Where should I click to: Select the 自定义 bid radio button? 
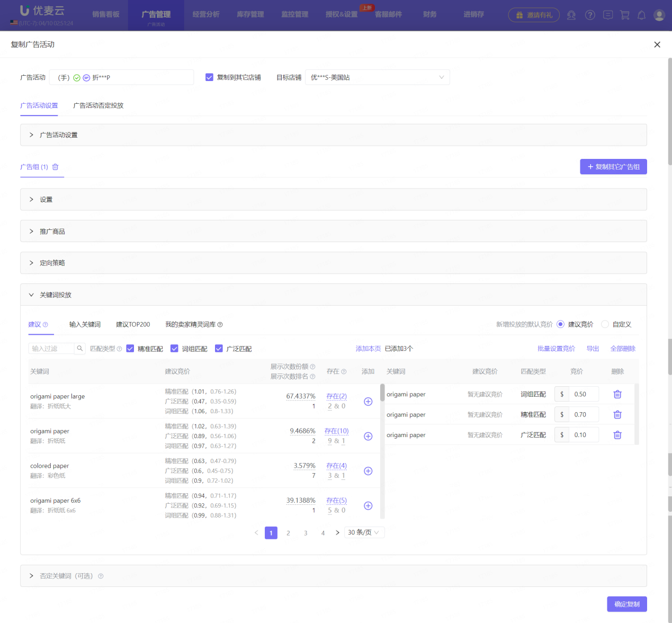605,324
